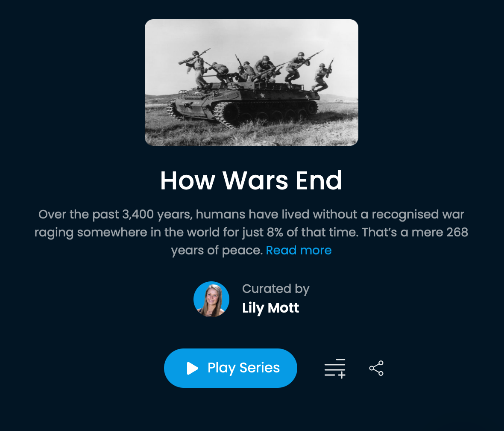Open the share icon

click(x=376, y=368)
